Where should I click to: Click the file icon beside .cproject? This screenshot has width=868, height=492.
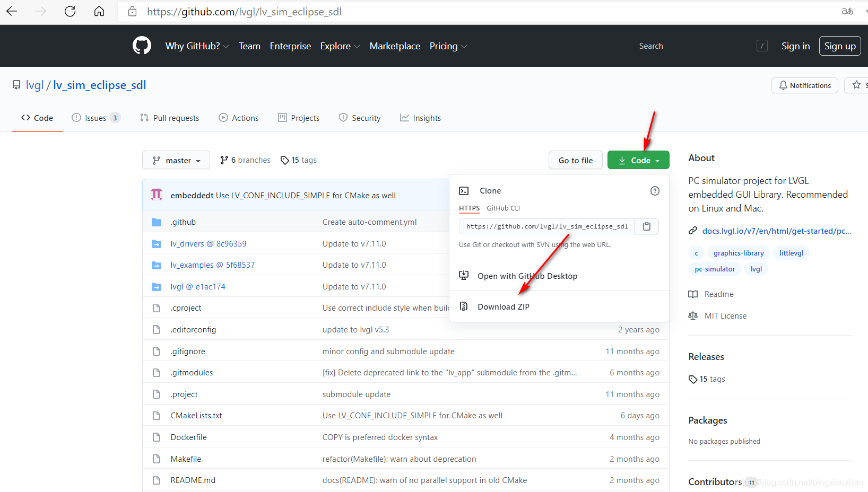point(157,308)
